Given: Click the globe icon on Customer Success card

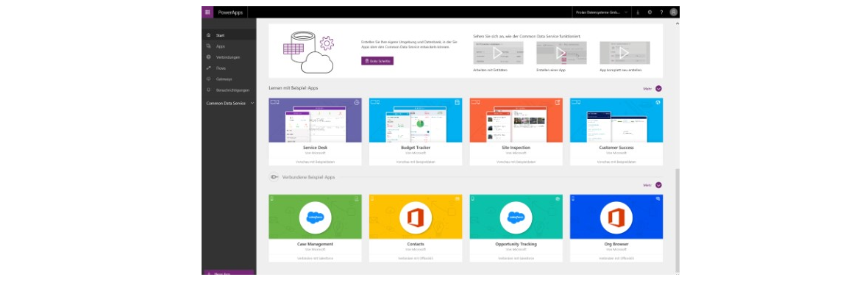Looking at the screenshot, I should (658, 102).
